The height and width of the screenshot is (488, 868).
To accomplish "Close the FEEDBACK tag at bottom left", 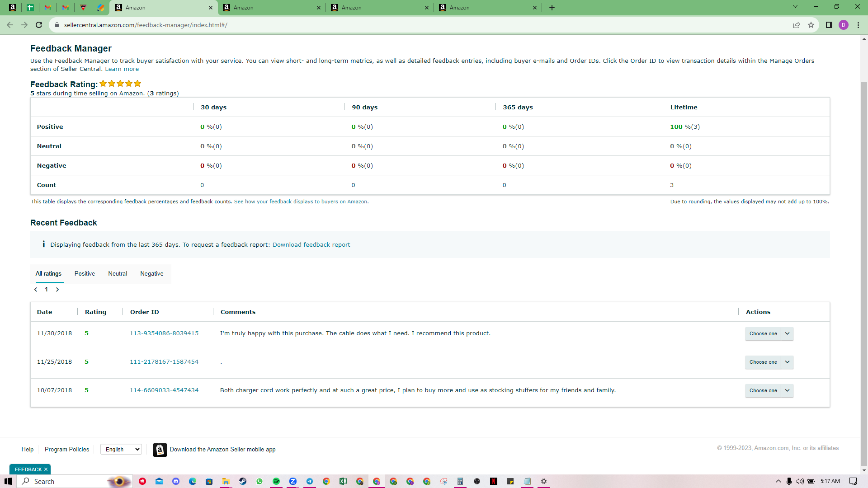I will [46, 470].
